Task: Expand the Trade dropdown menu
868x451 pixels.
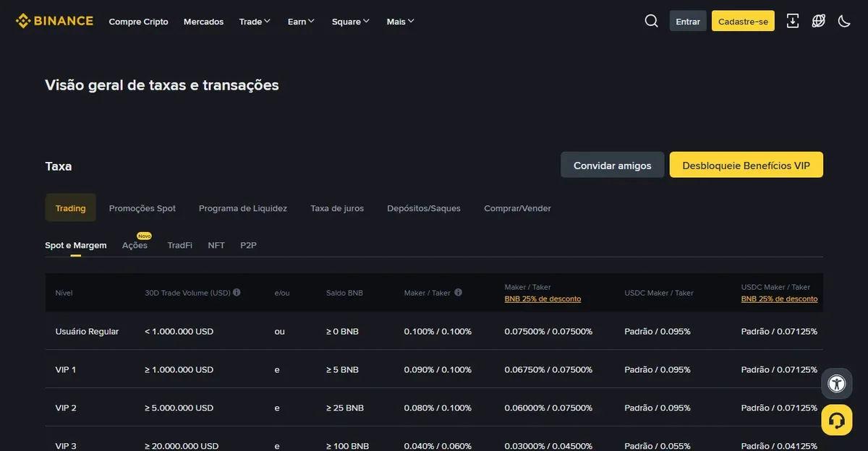Action: [255, 22]
